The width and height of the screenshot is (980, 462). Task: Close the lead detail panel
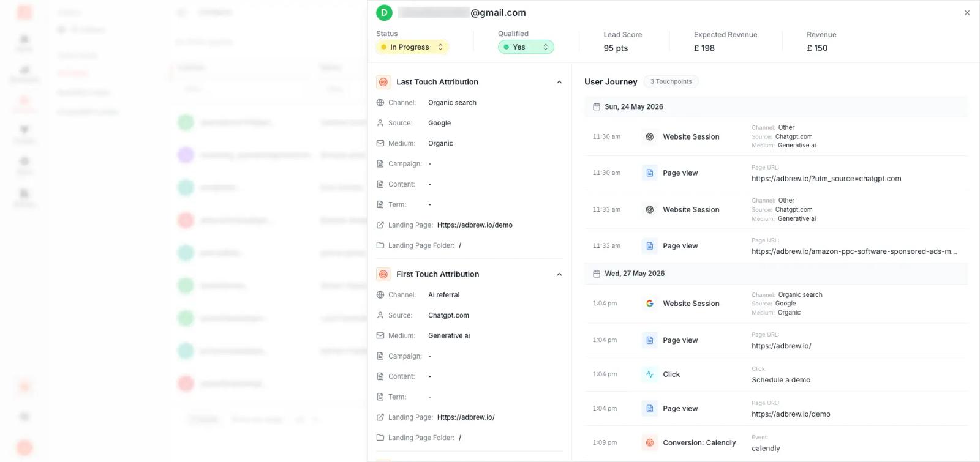click(967, 13)
